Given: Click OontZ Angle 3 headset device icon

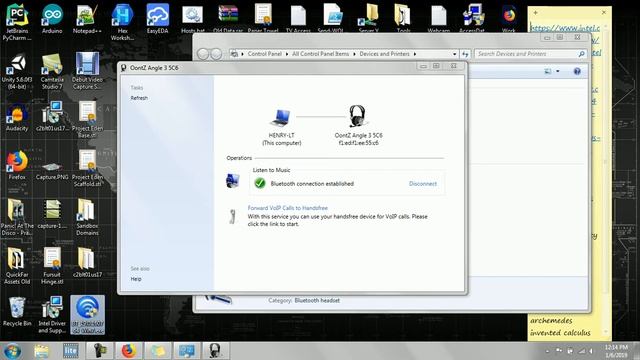Looking at the screenshot, I should [358, 116].
